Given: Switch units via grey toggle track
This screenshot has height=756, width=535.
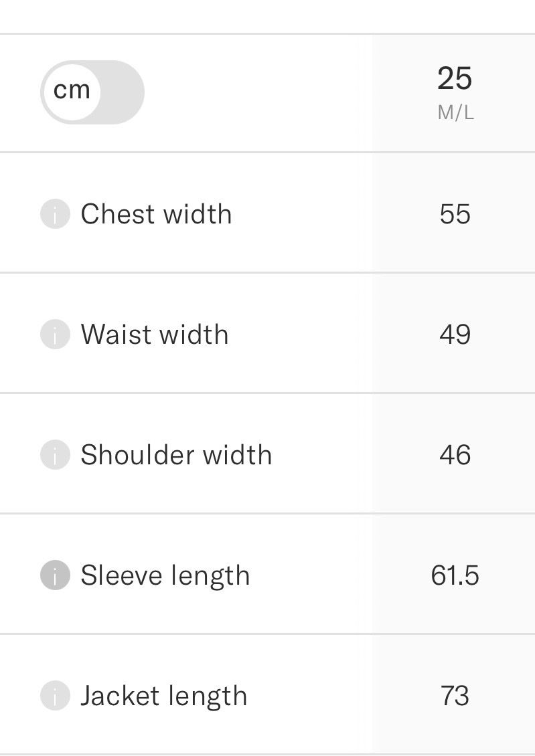Looking at the screenshot, I should (122, 92).
